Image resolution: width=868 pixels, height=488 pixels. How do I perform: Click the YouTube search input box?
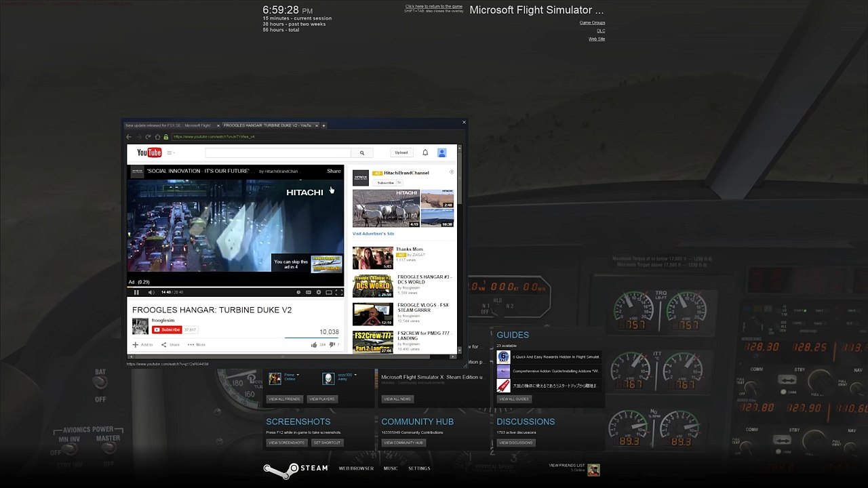pyautogui.click(x=278, y=153)
